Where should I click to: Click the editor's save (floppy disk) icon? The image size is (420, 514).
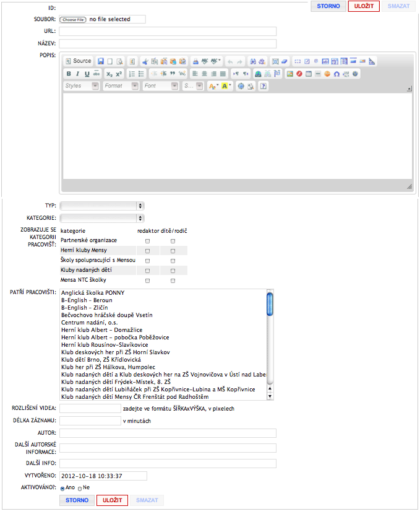pos(100,61)
